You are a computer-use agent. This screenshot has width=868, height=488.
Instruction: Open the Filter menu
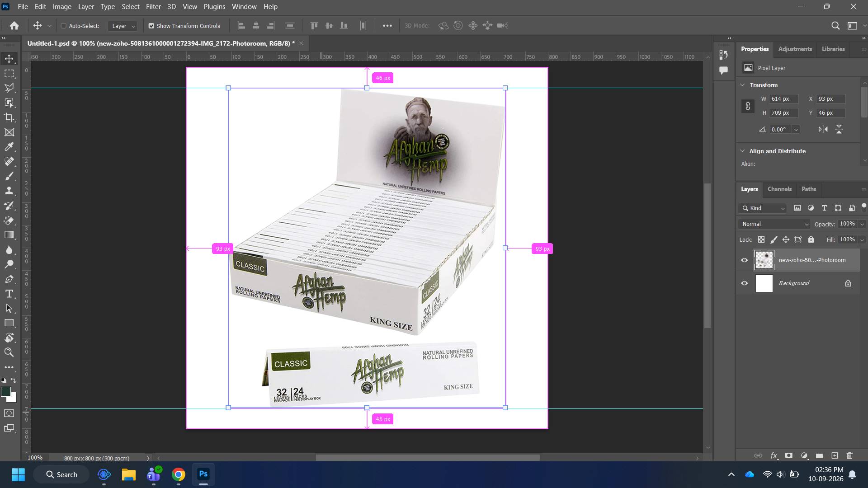153,7
